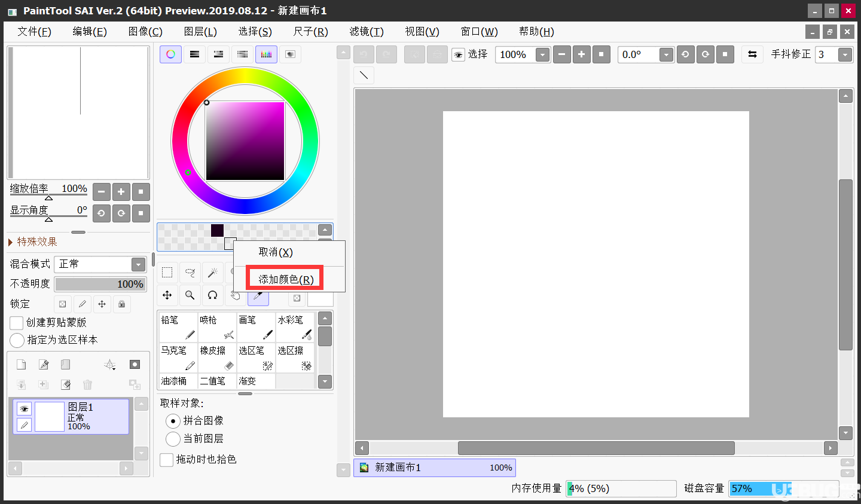Clear layer with the eraser icon

[66, 384]
